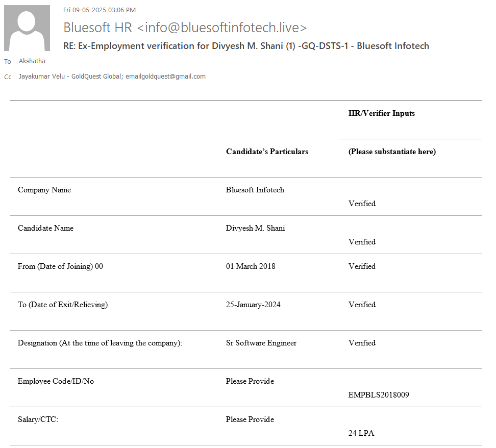Click the "Please substantiate here" header text
The height and width of the screenshot is (448, 496).
[x=392, y=152]
